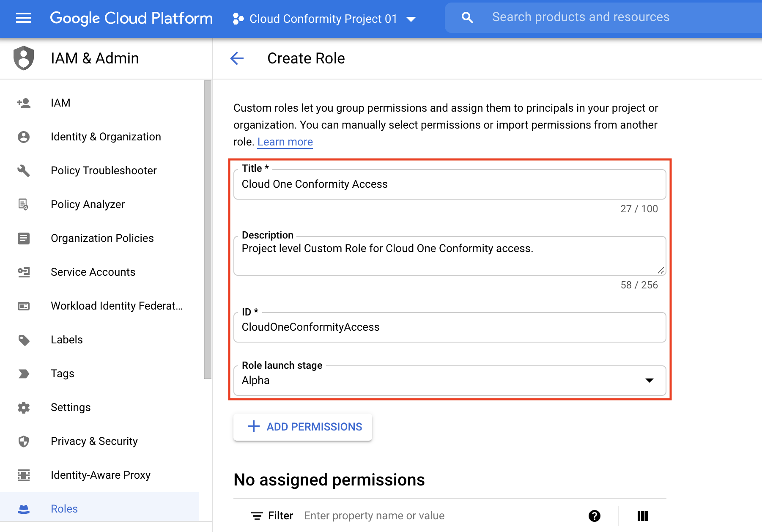Click into the Title text field
This screenshot has height=532, width=762.
tap(450, 184)
